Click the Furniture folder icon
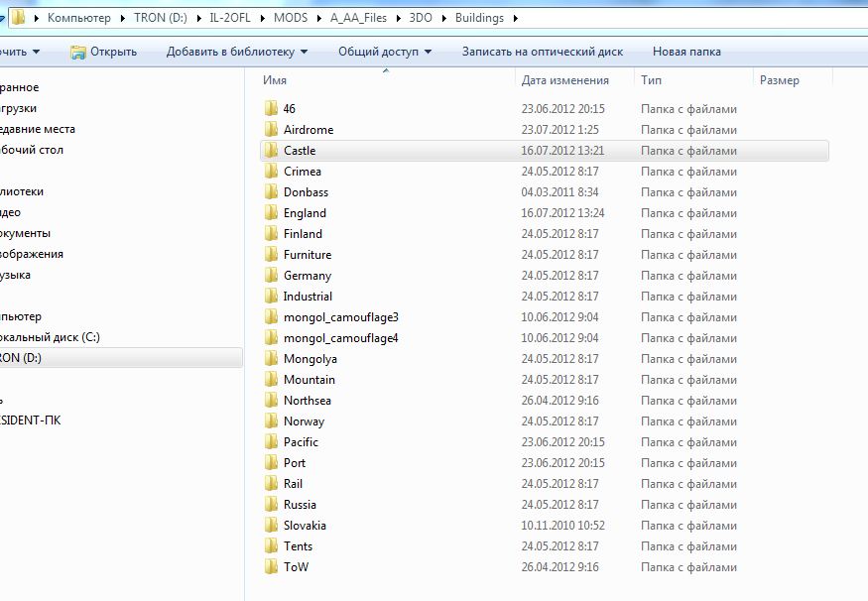Screen dimensions: 868x601 pos(271,255)
